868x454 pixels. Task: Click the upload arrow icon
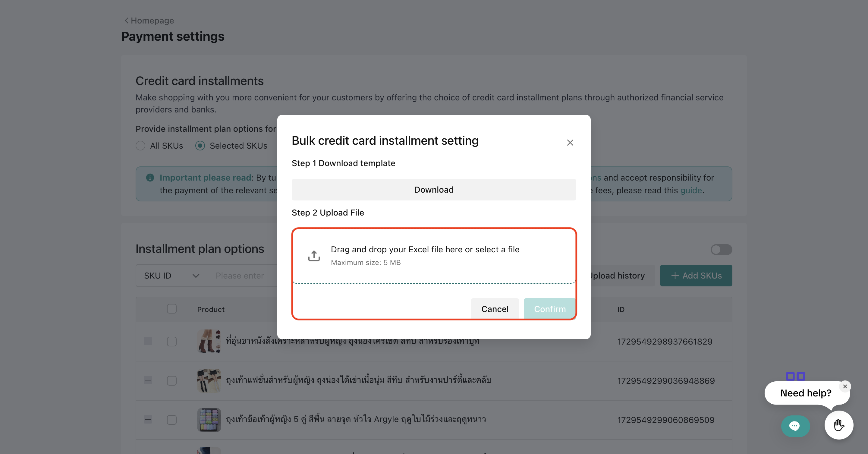(314, 256)
